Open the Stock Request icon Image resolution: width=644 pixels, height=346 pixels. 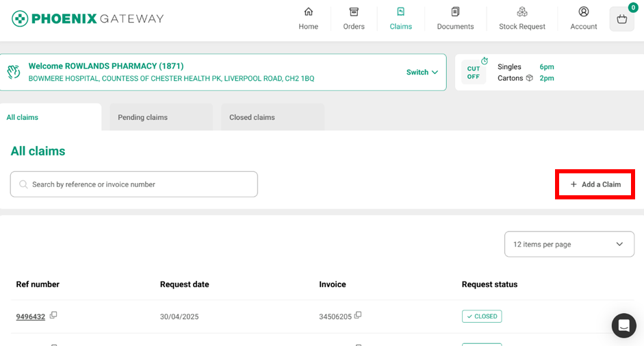pos(522,12)
